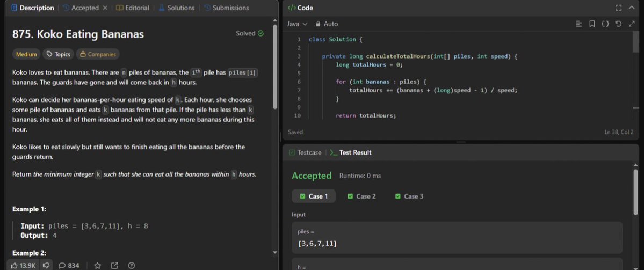Screen dimensions: 644x270
Task: Show Case 1 test result
Action: pos(314,196)
